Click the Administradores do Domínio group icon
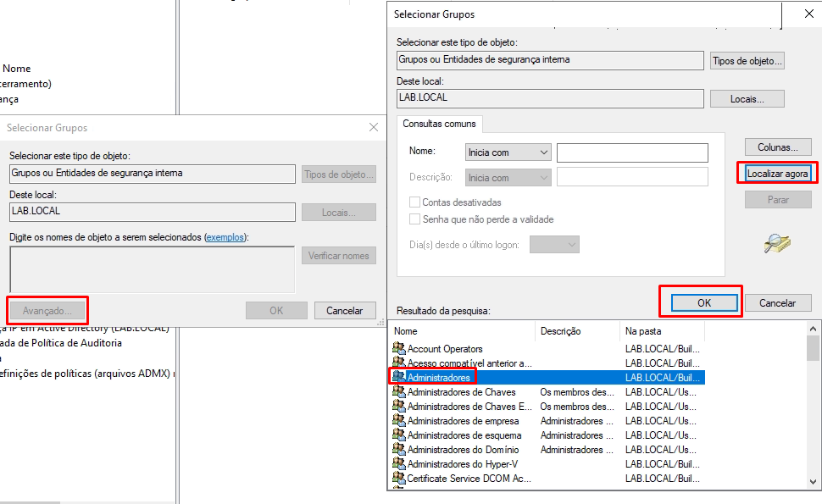Screen dimensions: 822x504 tap(399, 450)
